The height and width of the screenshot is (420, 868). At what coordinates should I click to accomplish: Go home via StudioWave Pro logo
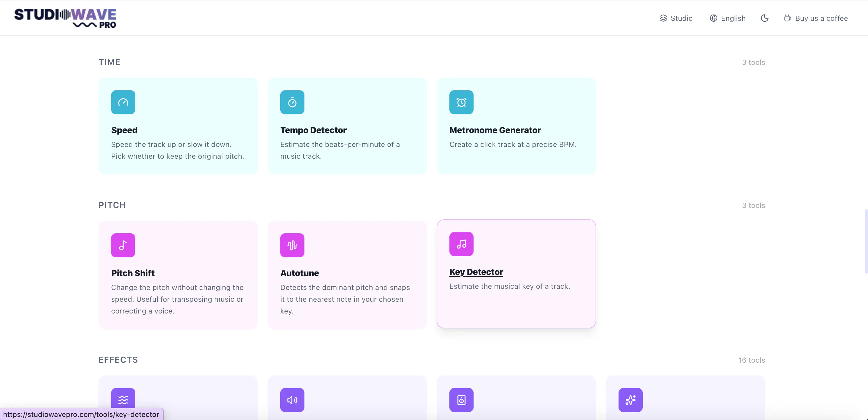coord(65,18)
